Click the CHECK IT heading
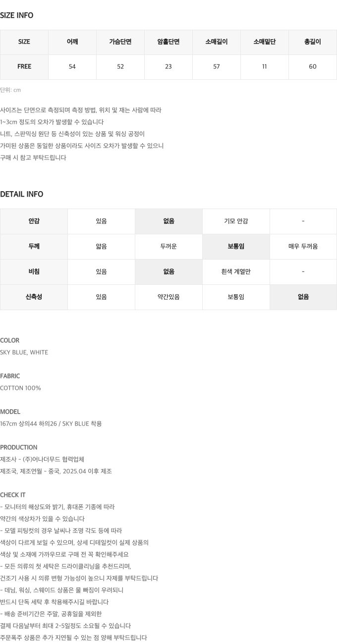This screenshot has width=337, height=644. point(13,495)
